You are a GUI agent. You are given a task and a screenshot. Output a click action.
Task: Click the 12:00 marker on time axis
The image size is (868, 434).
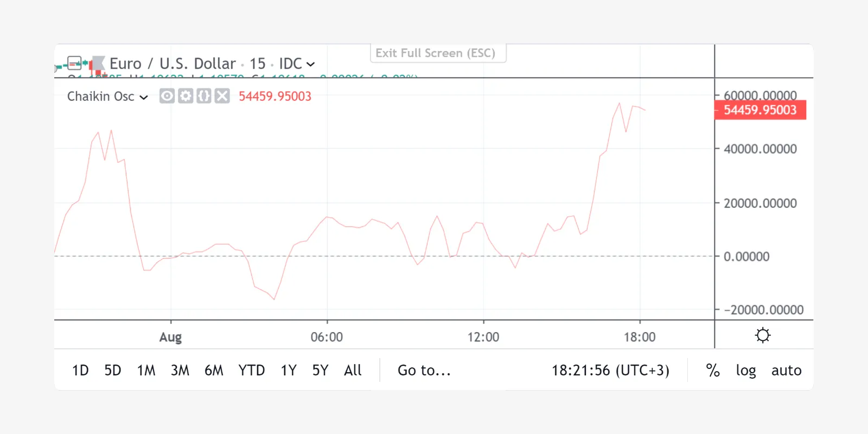pyautogui.click(x=483, y=337)
